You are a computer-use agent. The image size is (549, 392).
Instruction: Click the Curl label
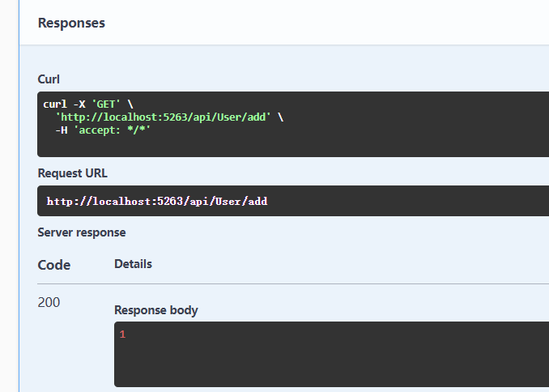pos(49,79)
